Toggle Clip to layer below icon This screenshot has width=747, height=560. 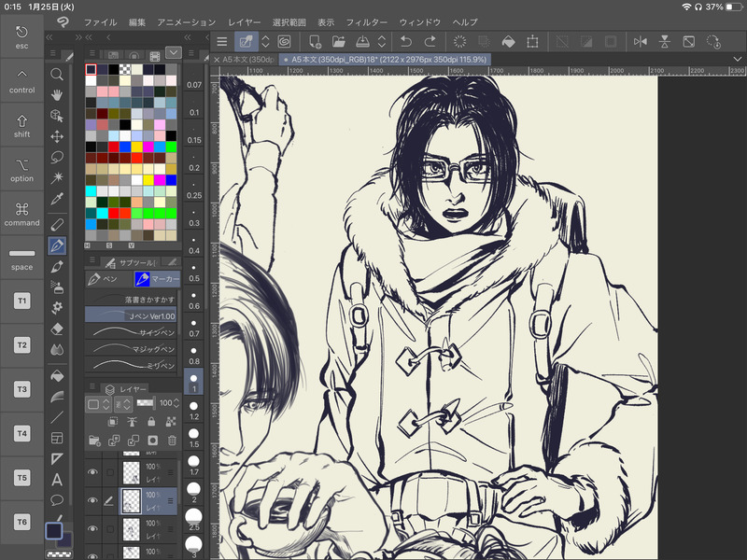point(112,422)
